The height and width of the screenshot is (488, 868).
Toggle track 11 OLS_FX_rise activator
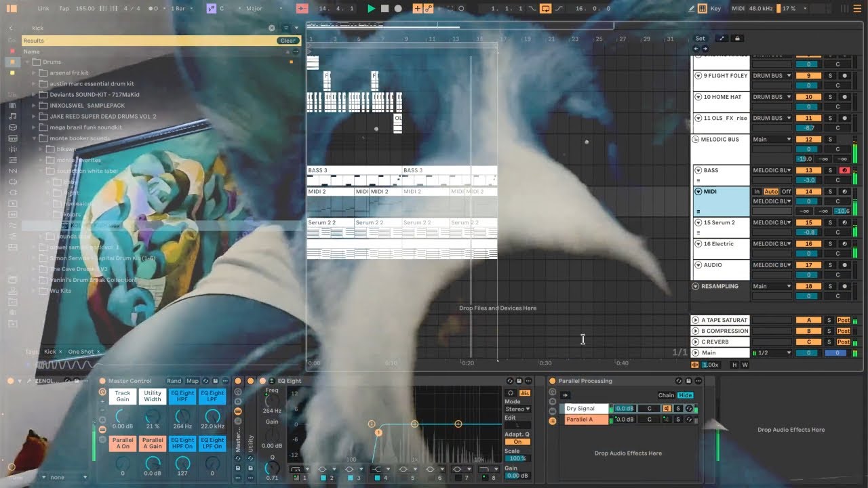coord(808,118)
